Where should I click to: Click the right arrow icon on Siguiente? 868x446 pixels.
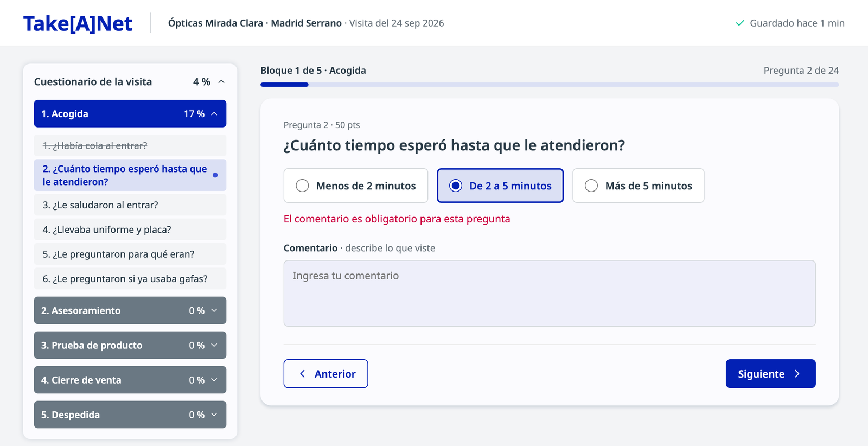click(x=797, y=374)
